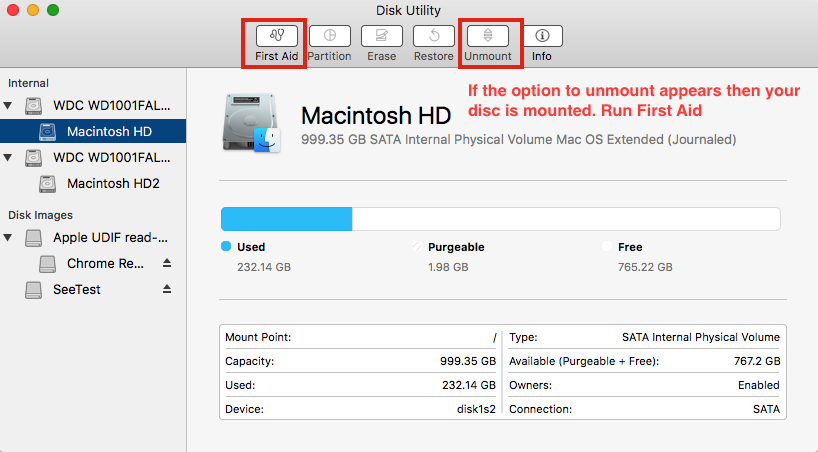Click the blue Used legend dot
Image resolution: width=818 pixels, height=452 pixels.
click(x=226, y=246)
